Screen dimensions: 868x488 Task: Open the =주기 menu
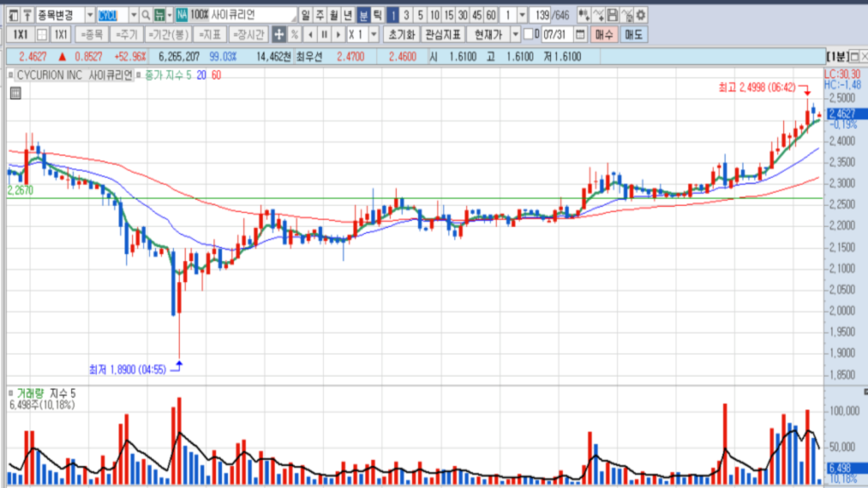point(127,35)
